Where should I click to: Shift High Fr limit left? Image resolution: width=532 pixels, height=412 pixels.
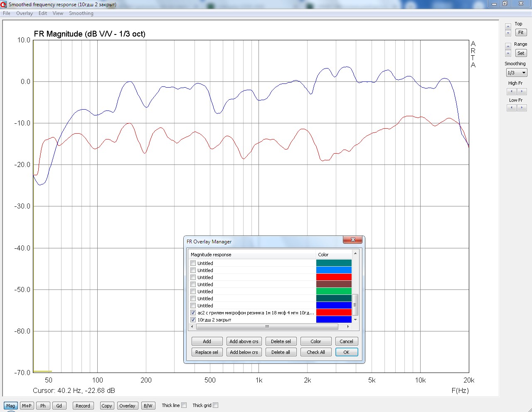pyautogui.click(x=512, y=91)
